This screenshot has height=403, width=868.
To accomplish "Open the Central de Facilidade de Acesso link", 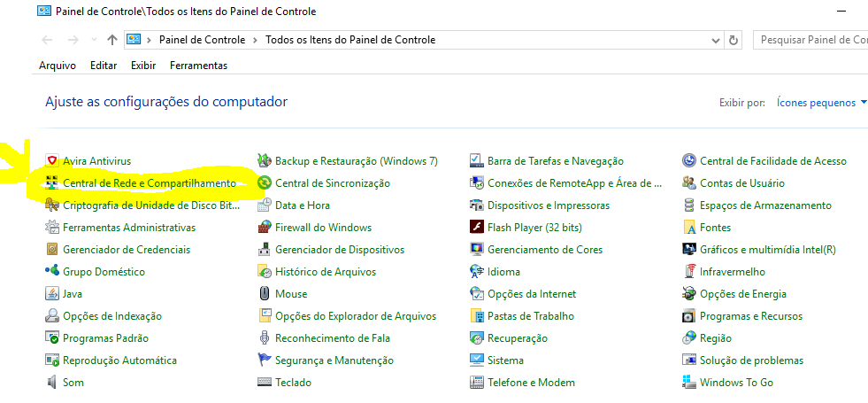I will (x=773, y=160).
